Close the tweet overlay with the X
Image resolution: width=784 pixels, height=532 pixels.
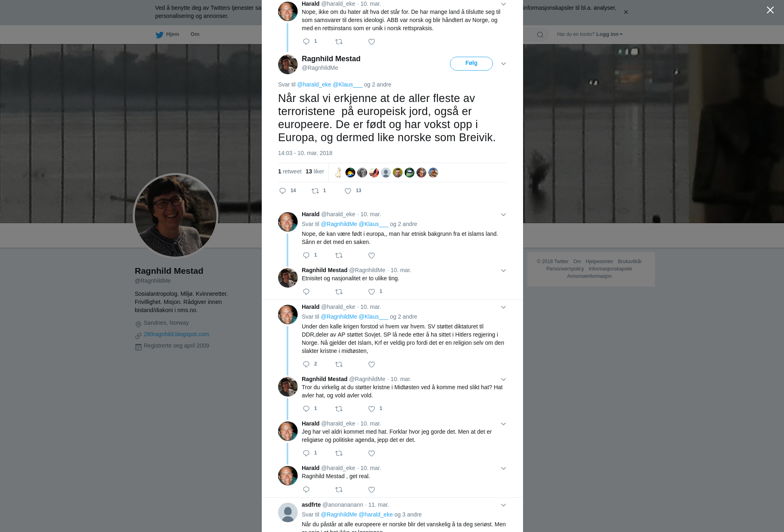point(770,10)
